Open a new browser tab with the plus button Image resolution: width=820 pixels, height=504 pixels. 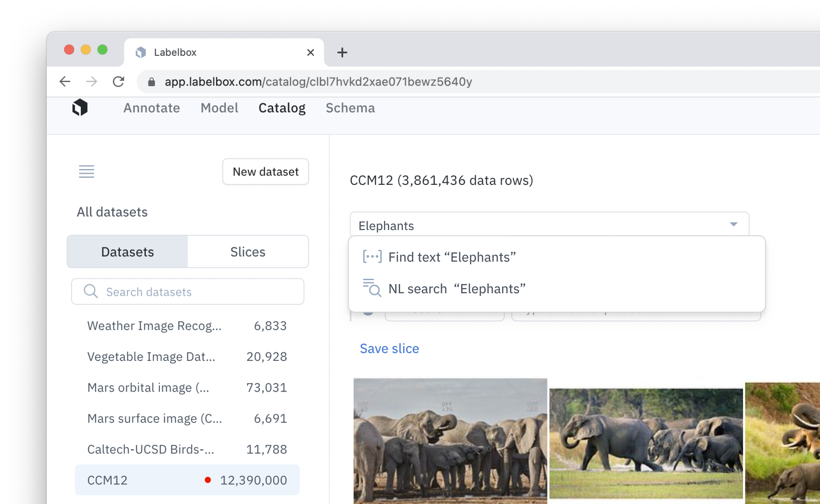click(x=342, y=53)
